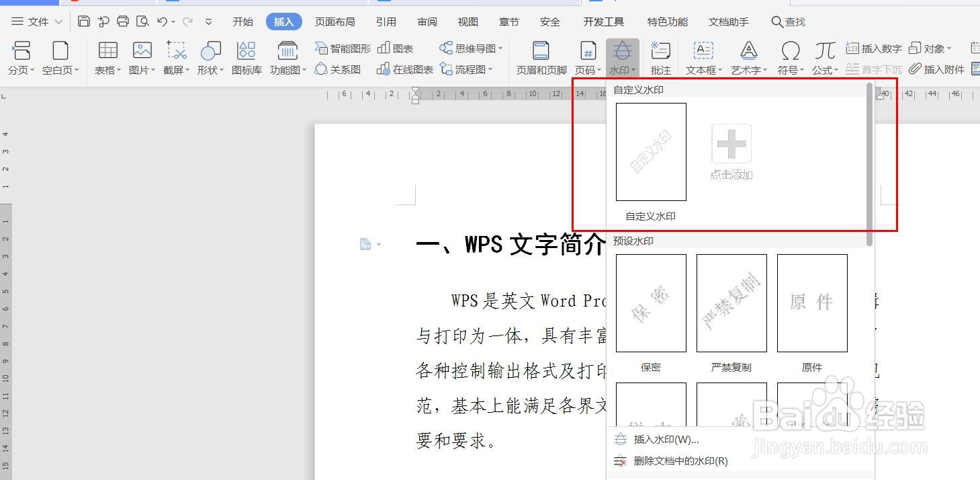Open the 特色功能 ribbon tab
The width and height of the screenshot is (980, 480).
pos(668,22)
